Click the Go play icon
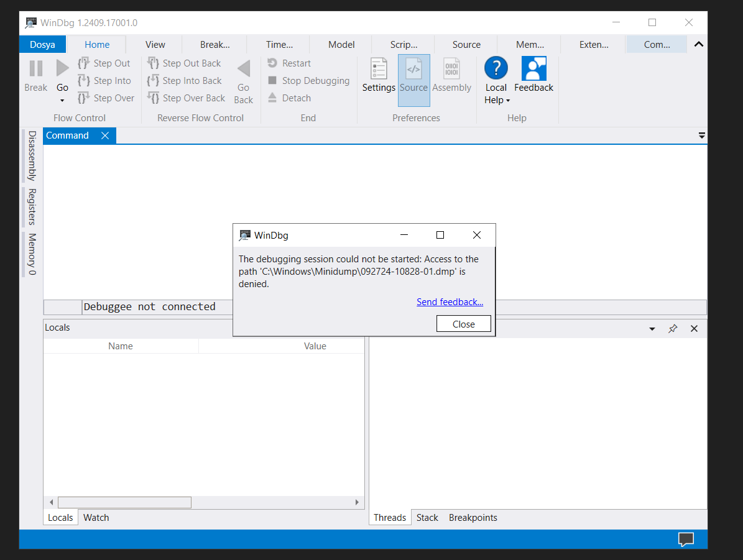 tap(62, 68)
